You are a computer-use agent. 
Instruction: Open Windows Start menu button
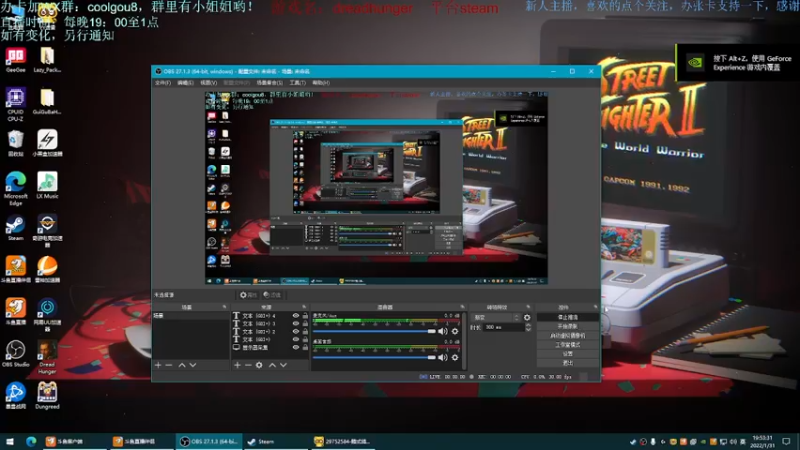tap(10, 441)
